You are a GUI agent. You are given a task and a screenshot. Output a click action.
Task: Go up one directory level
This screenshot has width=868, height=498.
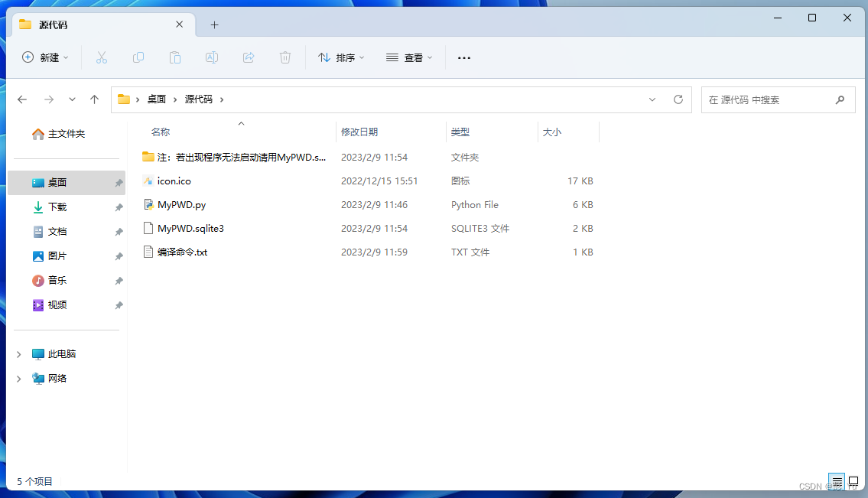click(95, 99)
